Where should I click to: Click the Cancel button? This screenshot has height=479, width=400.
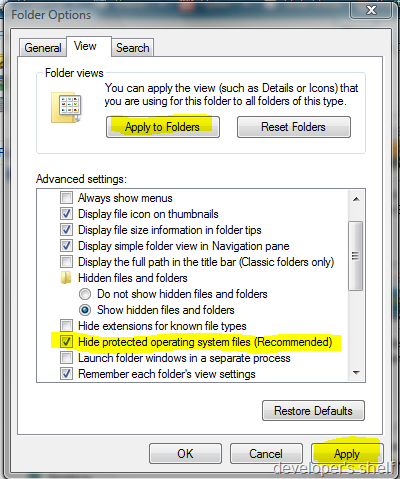[266, 454]
